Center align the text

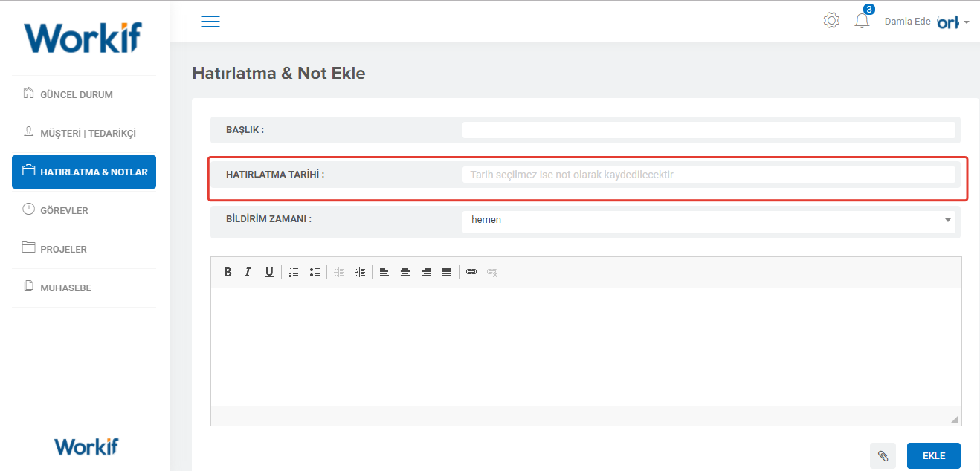click(x=405, y=272)
